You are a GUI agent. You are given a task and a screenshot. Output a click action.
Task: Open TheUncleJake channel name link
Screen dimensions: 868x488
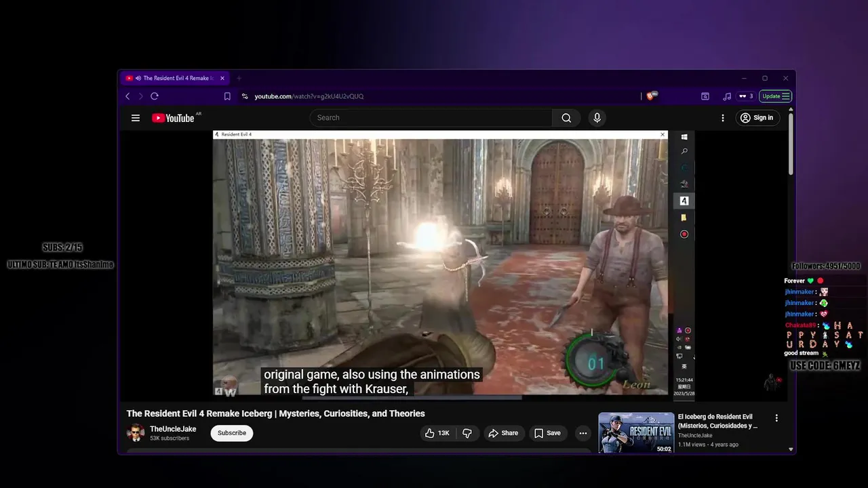pyautogui.click(x=173, y=429)
